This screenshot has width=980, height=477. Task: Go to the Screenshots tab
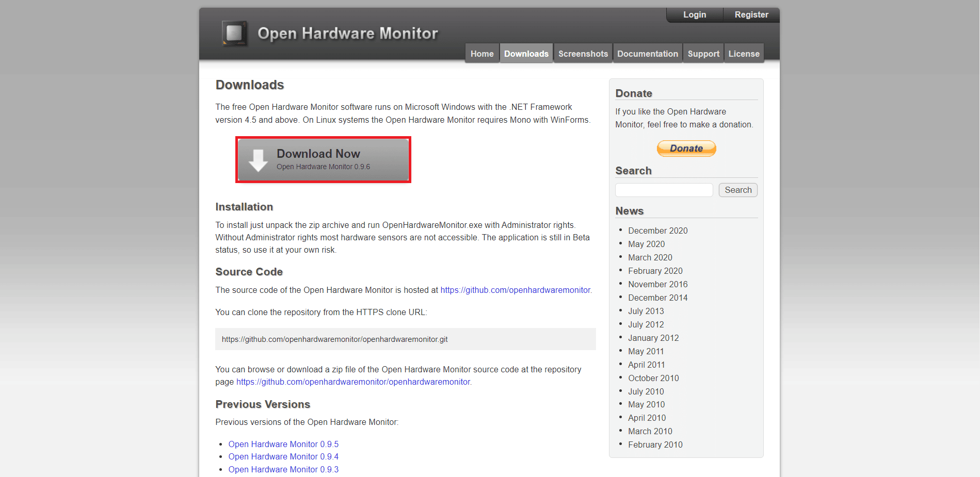click(x=583, y=54)
